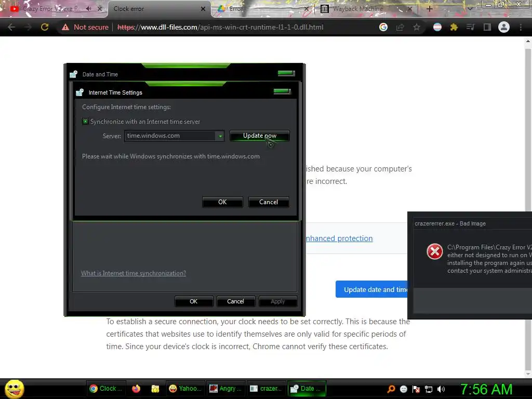Toggle the Chrome side panel icon
532x399 pixels.
point(487,27)
